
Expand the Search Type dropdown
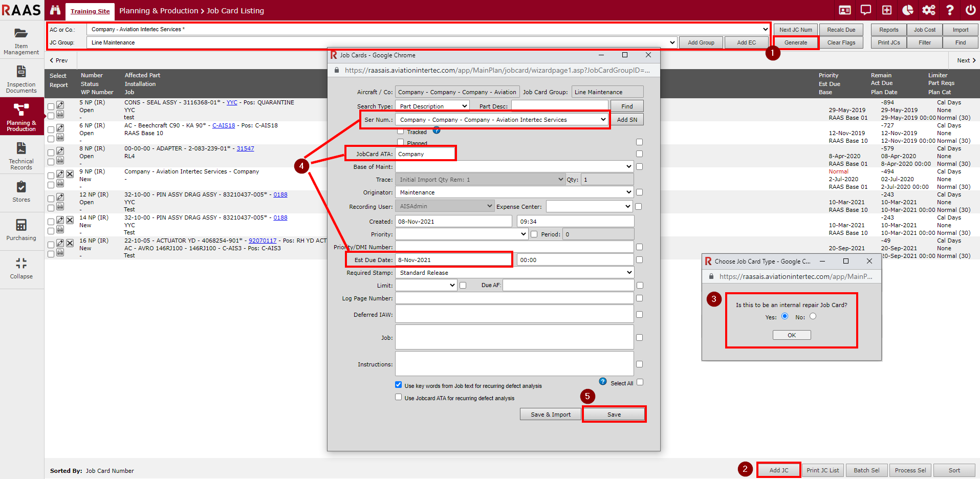tap(433, 106)
